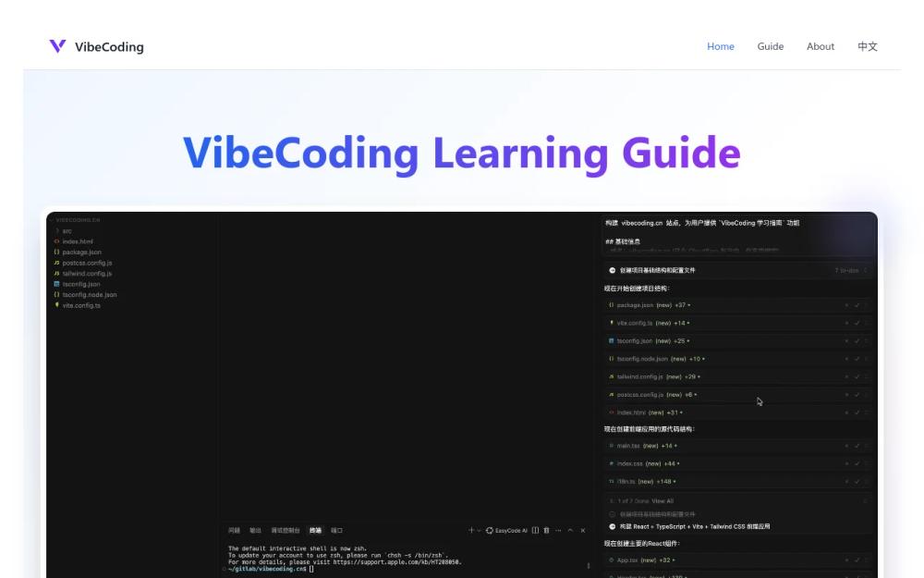Click the JS icon beside explorer tailwind.config.js
The image size is (924, 578).
coord(56,273)
